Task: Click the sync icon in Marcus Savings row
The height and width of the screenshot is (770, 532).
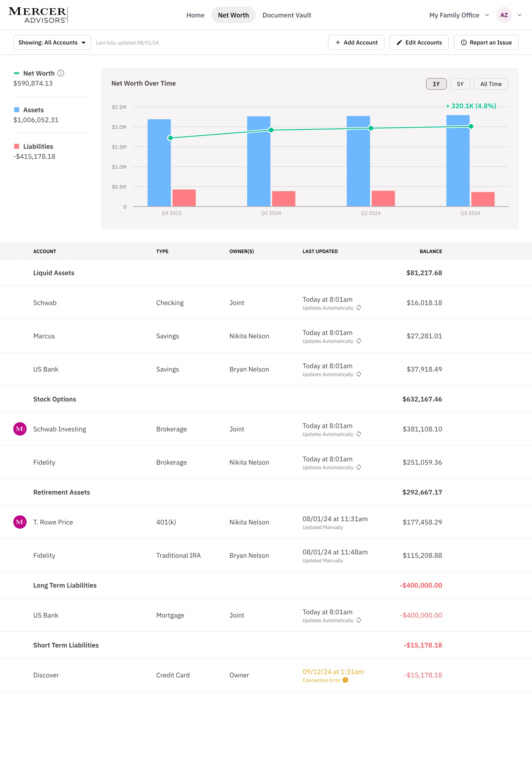Action: coord(359,341)
